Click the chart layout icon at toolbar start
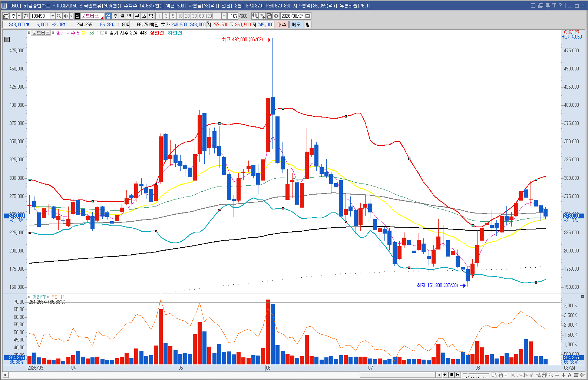The image size is (588, 380). tap(6, 16)
